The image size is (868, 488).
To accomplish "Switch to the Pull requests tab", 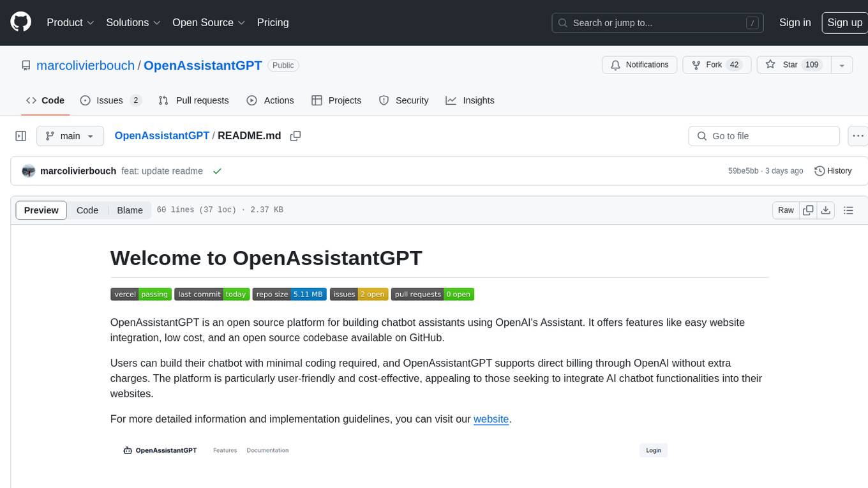I will click(x=193, y=100).
